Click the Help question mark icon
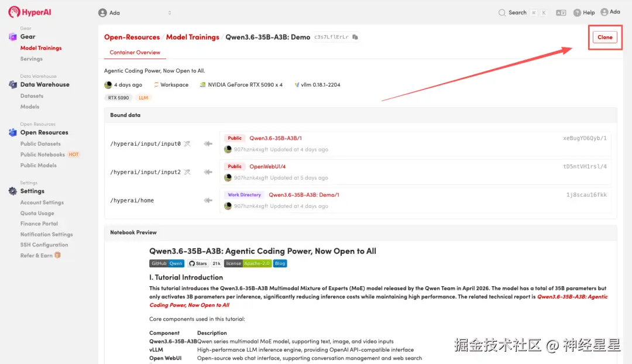 (577, 13)
